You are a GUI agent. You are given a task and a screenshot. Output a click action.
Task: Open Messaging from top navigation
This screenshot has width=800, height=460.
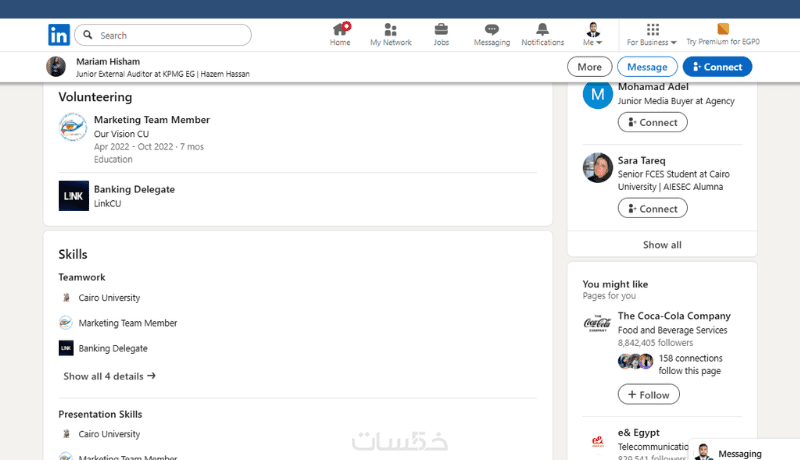tap(492, 35)
